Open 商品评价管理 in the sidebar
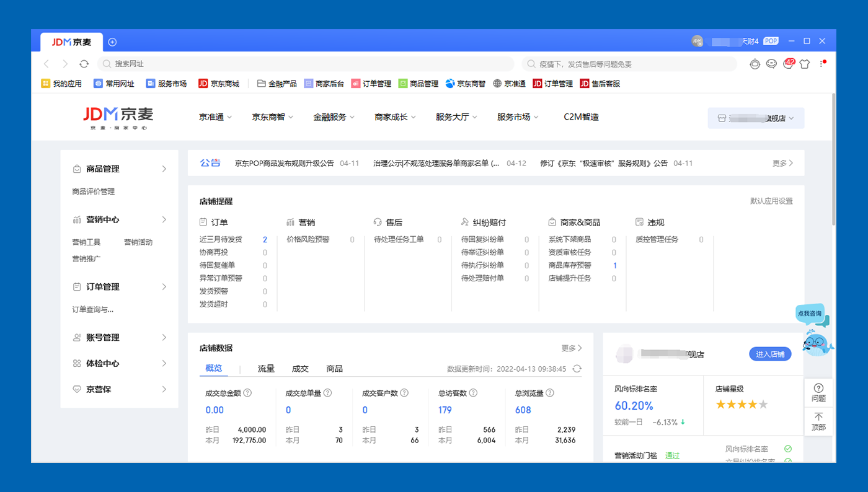Screen dimensions: 868x492 [x=94, y=192]
